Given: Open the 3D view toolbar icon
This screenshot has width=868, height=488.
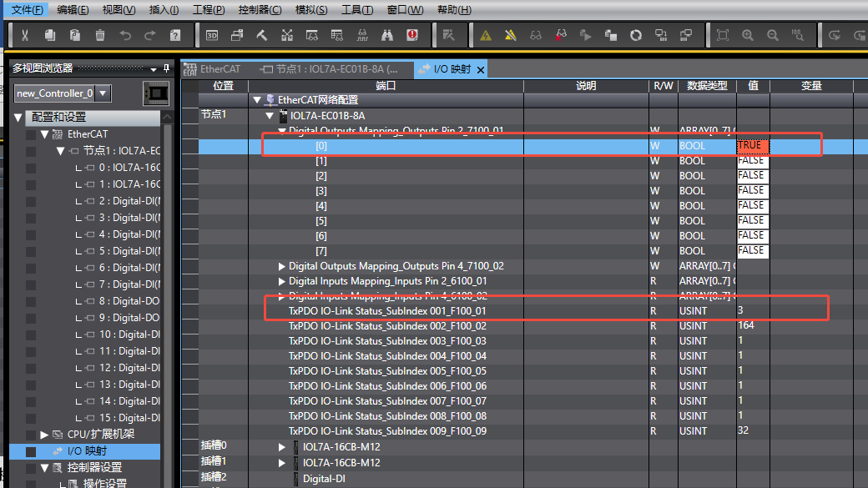Looking at the screenshot, I should click(212, 35).
